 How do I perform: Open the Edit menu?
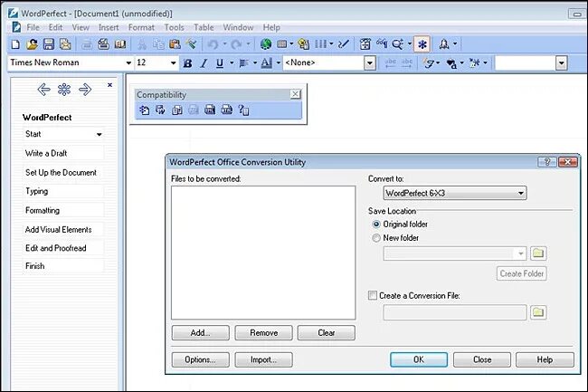(x=55, y=27)
